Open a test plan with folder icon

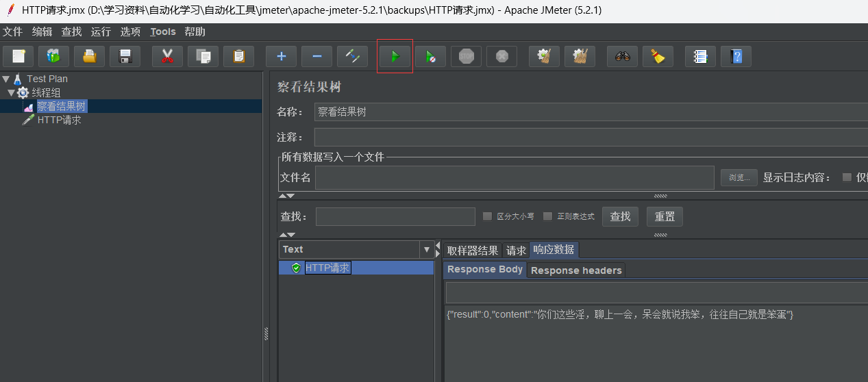pos(90,56)
